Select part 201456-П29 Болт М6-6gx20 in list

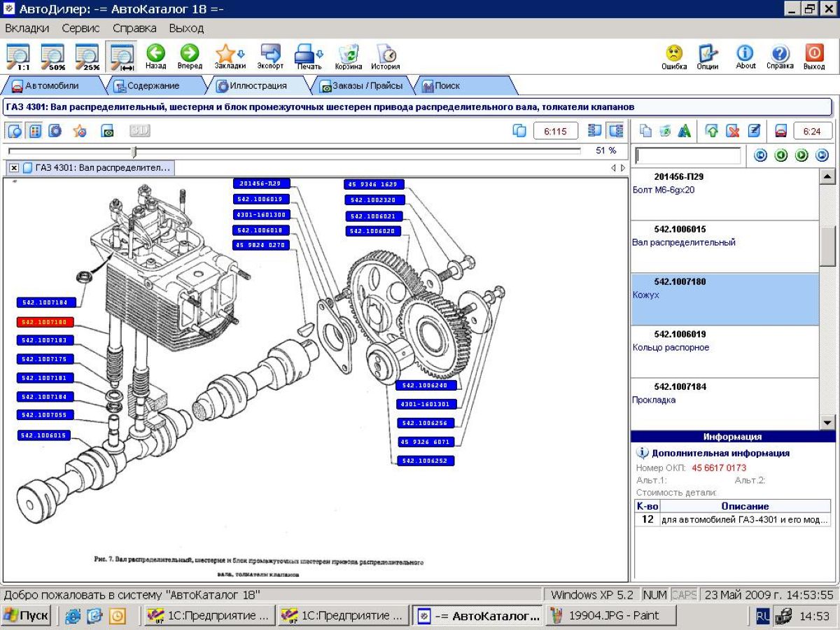[x=724, y=194]
